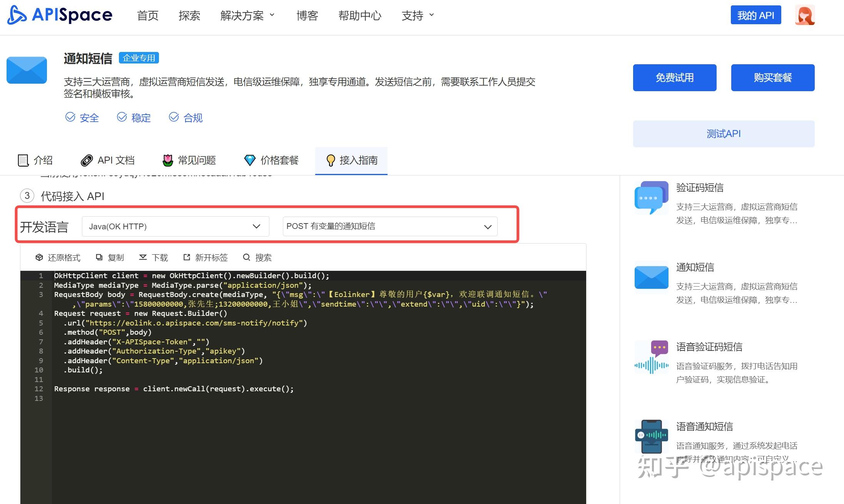Image resolution: width=844 pixels, height=504 pixels.
Task: Switch to the 价格套餐 tab
Action: (x=271, y=160)
